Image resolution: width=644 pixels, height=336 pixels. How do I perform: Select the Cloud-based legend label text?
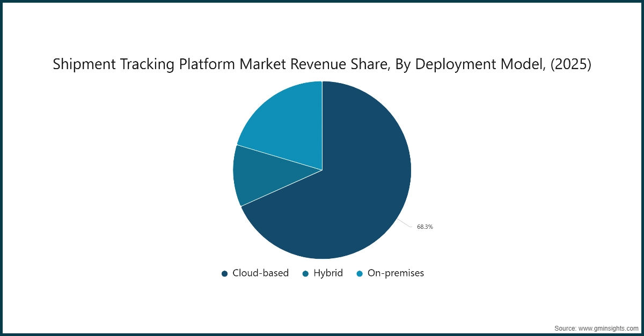click(260, 273)
